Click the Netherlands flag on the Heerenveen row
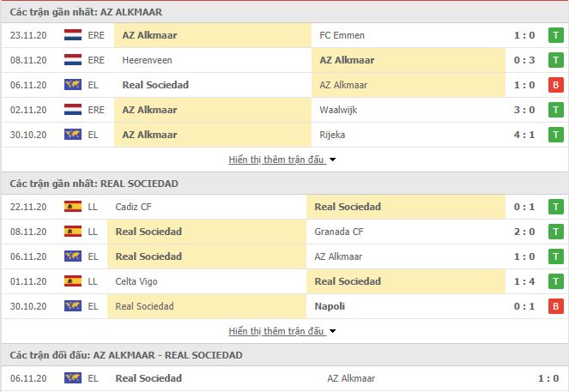The height and width of the screenshot is (392, 569). coord(73,60)
